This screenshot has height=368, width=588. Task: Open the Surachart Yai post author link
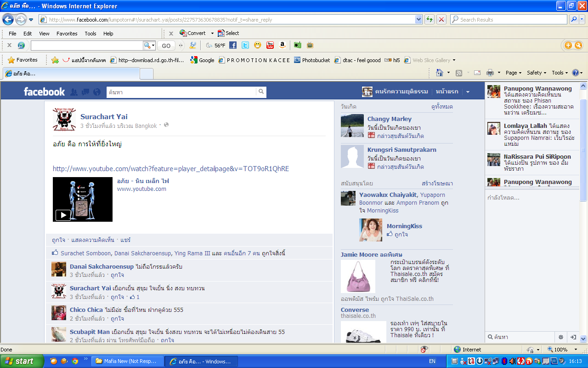tap(104, 116)
